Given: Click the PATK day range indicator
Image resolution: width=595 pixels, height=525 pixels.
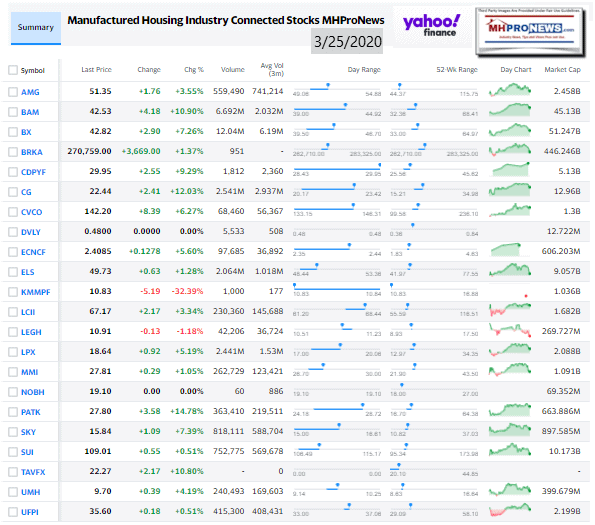Looking at the screenshot, I should 337,409.
